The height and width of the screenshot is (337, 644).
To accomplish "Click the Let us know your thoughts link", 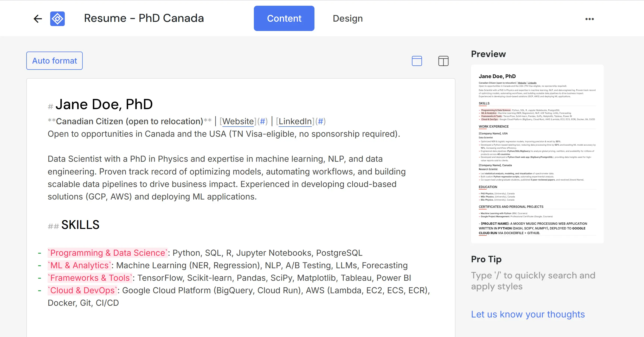I will pos(528,314).
